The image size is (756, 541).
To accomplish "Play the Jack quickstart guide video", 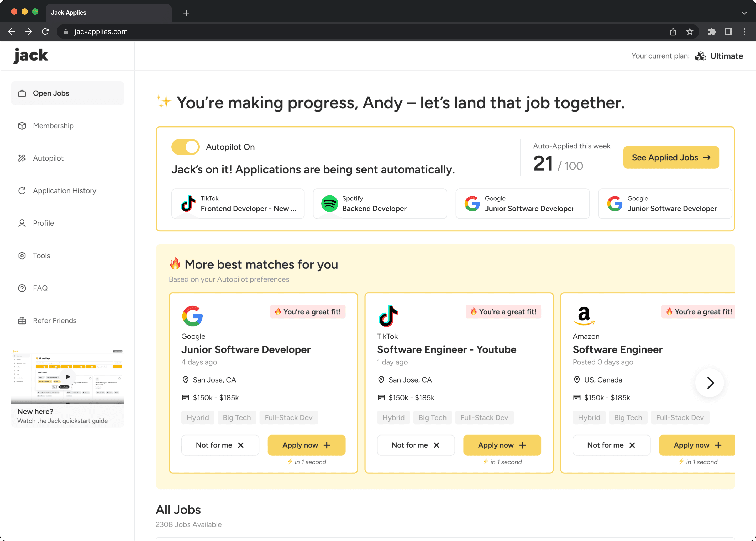I will pos(68,376).
